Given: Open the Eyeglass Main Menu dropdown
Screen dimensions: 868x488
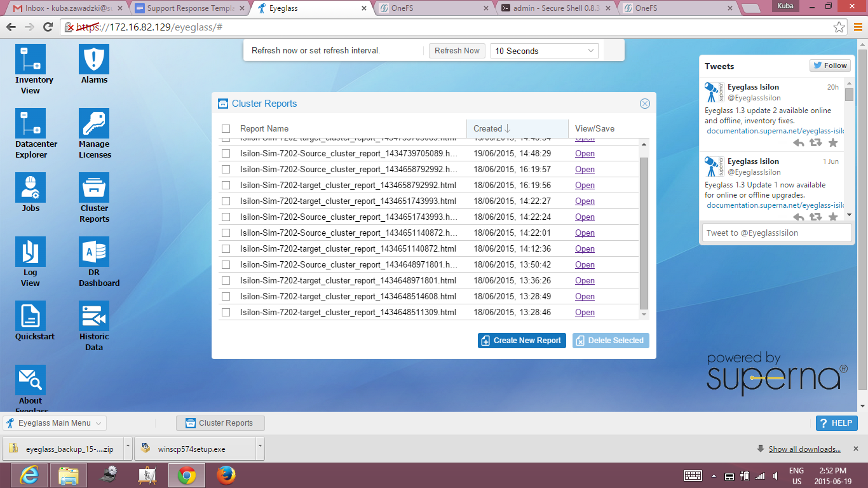Looking at the screenshot, I should tap(55, 423).
